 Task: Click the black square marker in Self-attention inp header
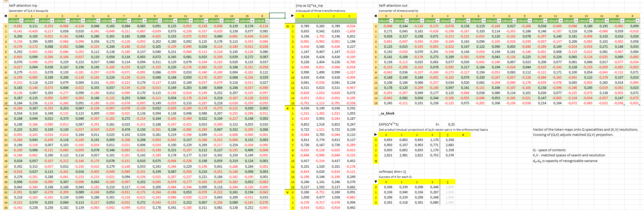tap(6, 16)
